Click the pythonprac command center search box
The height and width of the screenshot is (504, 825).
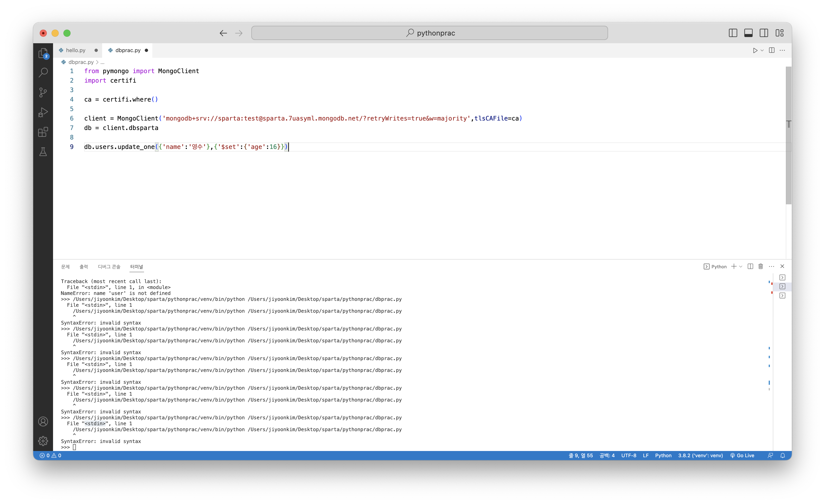click(x=430, y=33)
